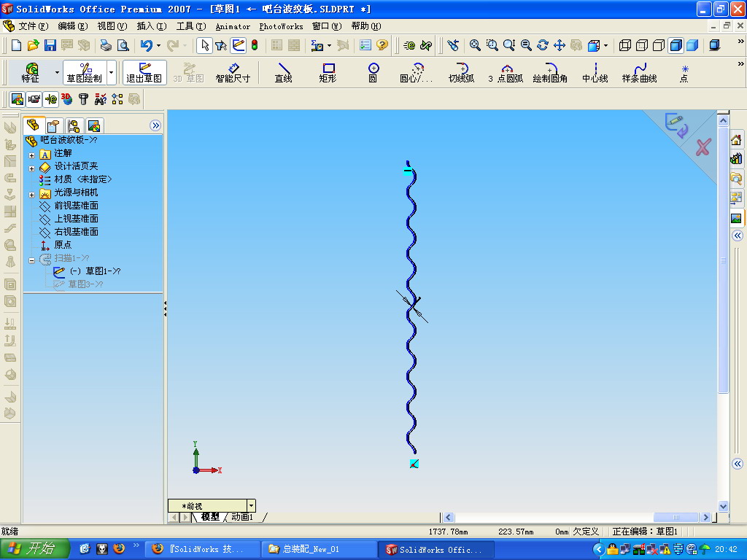
Task: Expand the 光源与相机 tree node
Action: [x=31, y=195]
